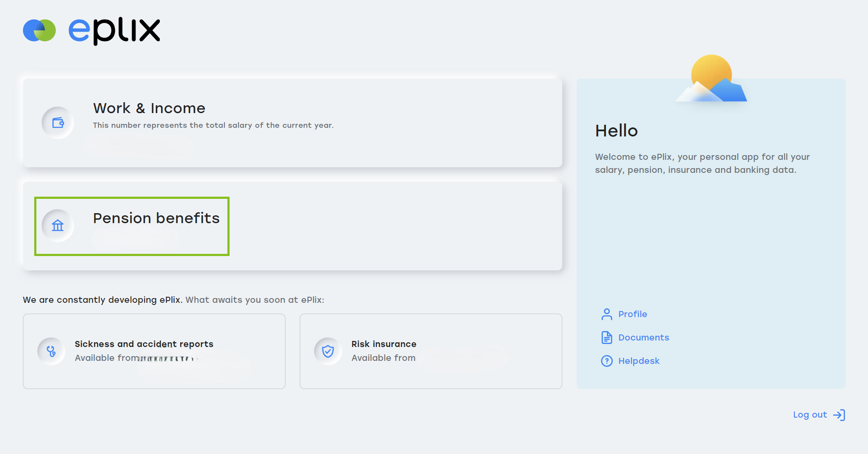Screen dimensions: 868x454
Task: Click the total salary description text
Action: [213, 125]
